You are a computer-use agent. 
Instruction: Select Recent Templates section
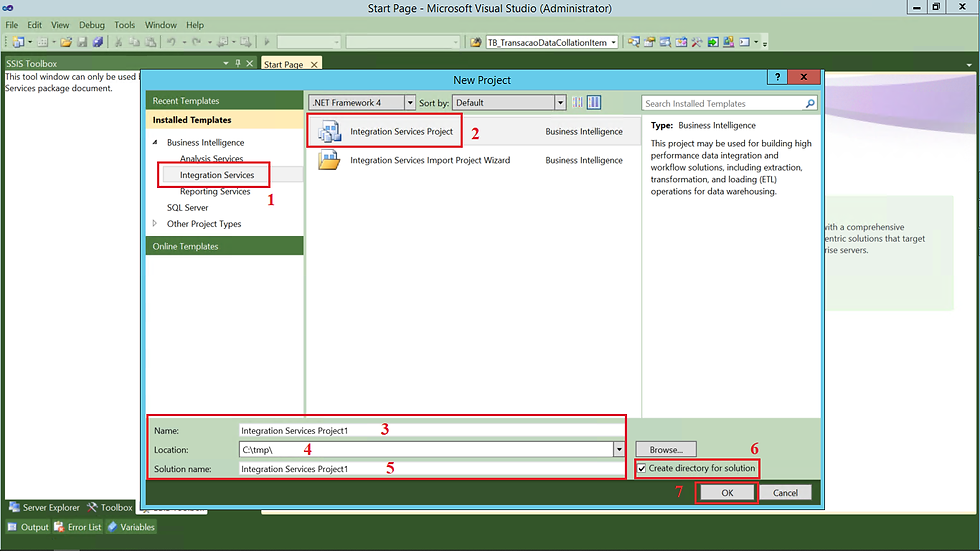[x=224, y=101]
